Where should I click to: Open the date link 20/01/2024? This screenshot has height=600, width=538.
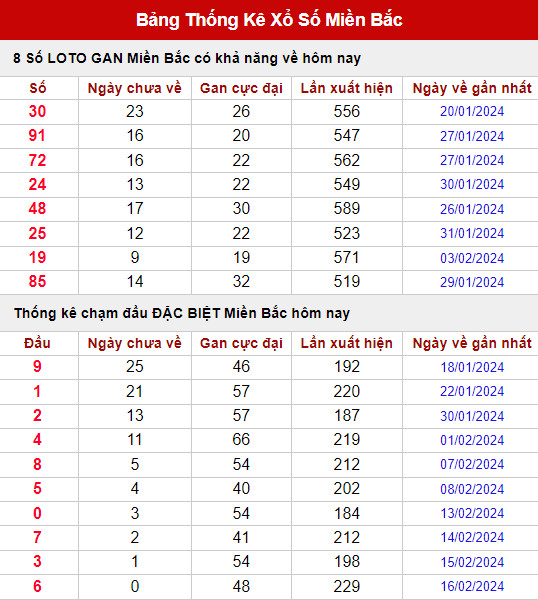click(472, 111)
